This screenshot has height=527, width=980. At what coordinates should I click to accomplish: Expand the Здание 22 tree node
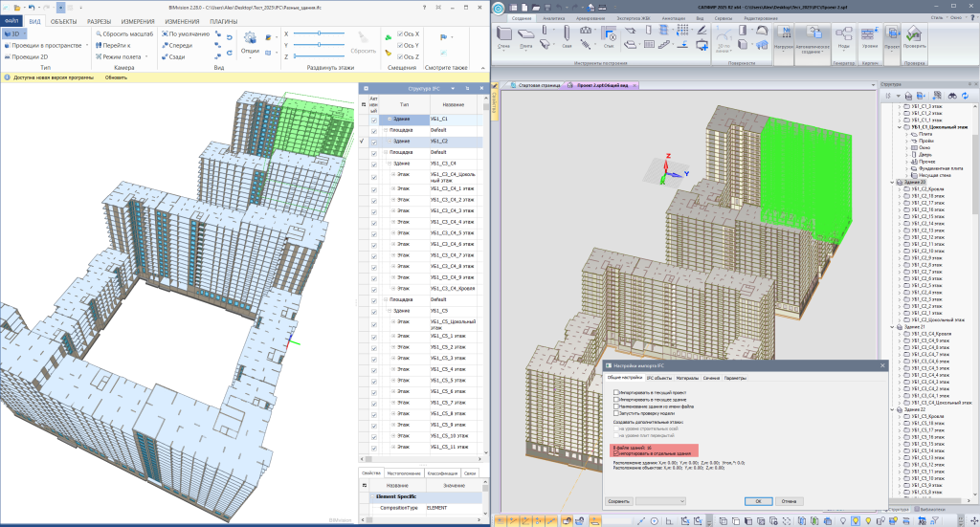point(890,409)
